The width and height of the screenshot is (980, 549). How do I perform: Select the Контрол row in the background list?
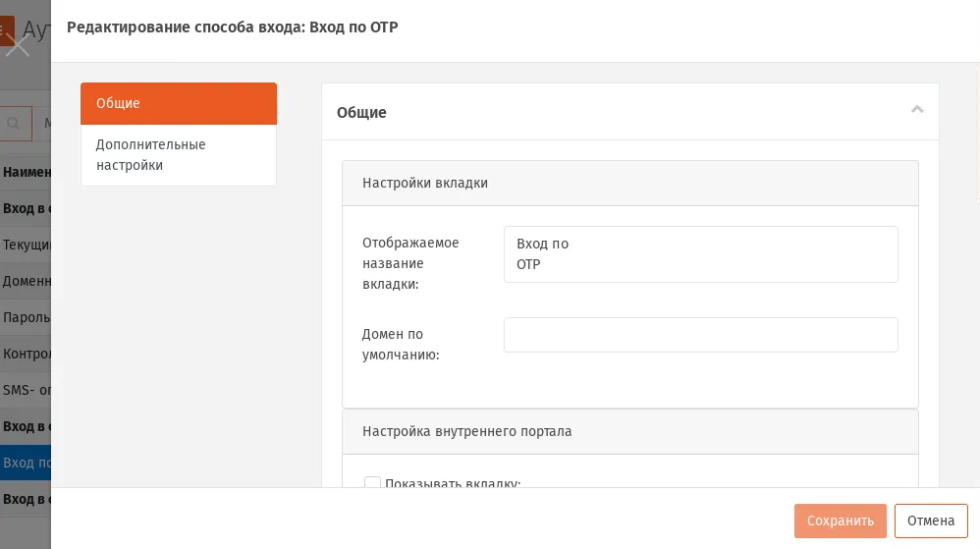[x=26, y=354]
